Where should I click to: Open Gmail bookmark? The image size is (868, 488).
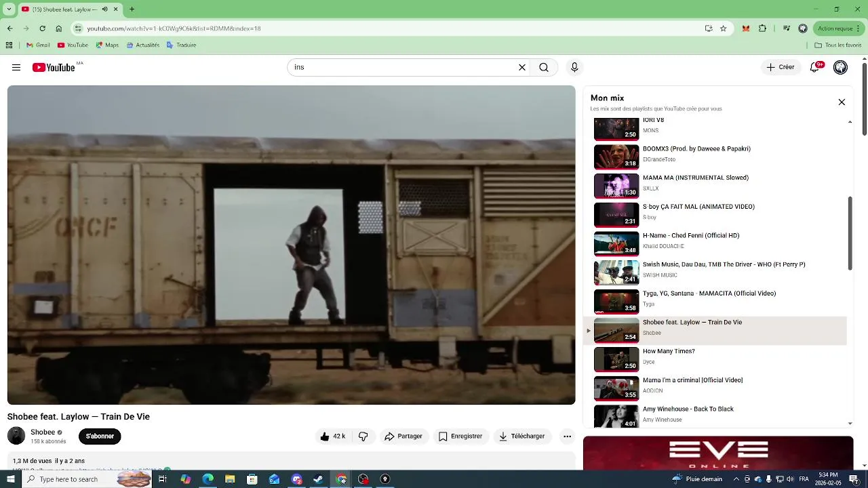tap(38, 45)
